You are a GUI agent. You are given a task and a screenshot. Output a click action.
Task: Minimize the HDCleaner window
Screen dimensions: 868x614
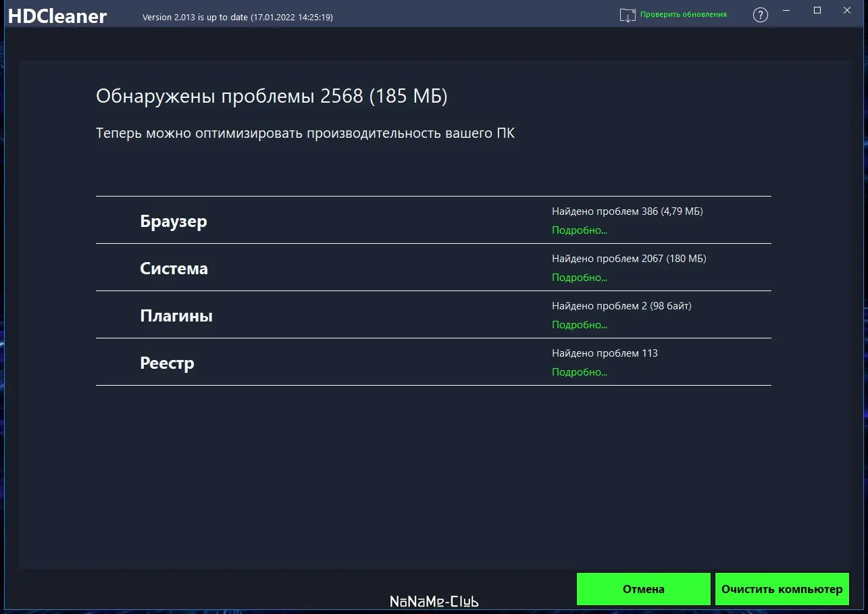point(787,10)
